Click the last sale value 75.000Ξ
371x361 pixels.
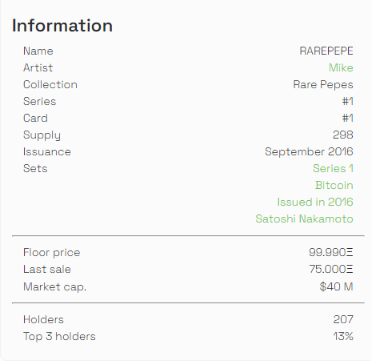click(x=331, y=269)
